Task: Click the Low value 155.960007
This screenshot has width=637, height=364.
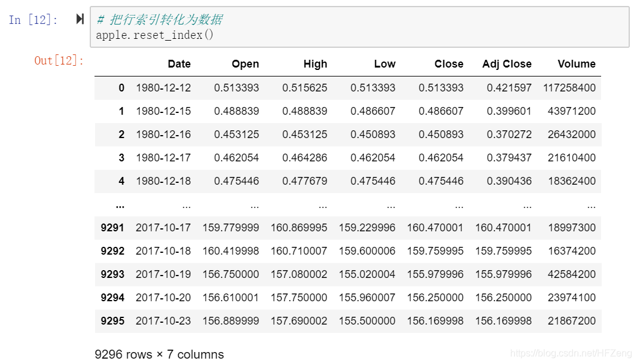Action: 367,298
